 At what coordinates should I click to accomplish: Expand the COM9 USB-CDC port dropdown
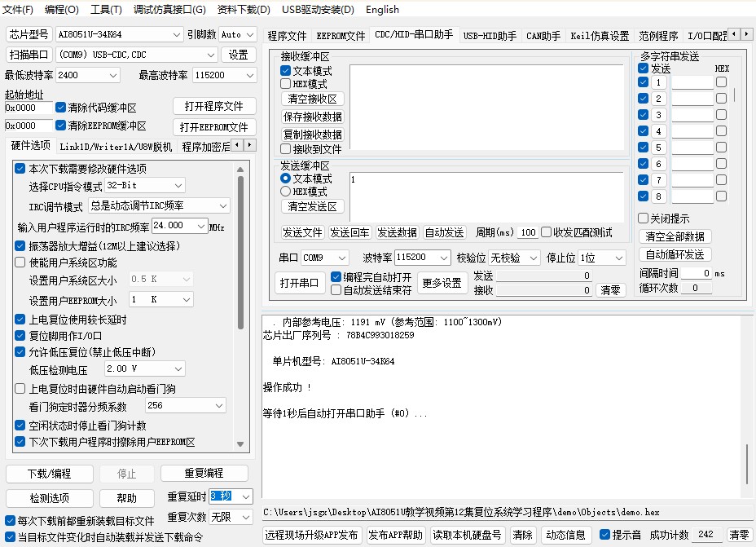tap(211, 55)
